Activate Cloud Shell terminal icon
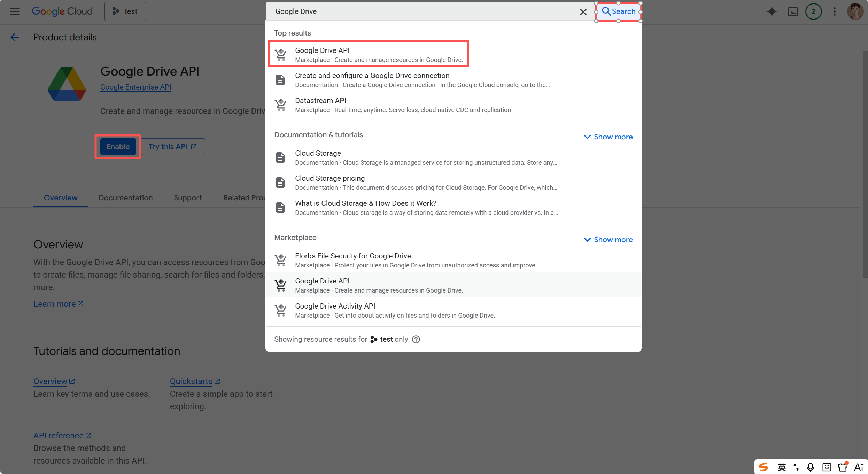This screenshot has height=474, width=868. (x=793, y=11)
